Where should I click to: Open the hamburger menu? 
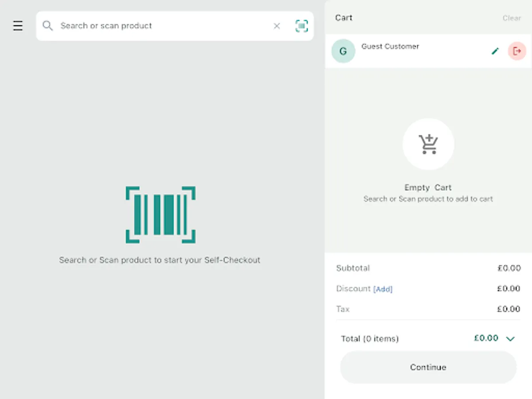18,26
